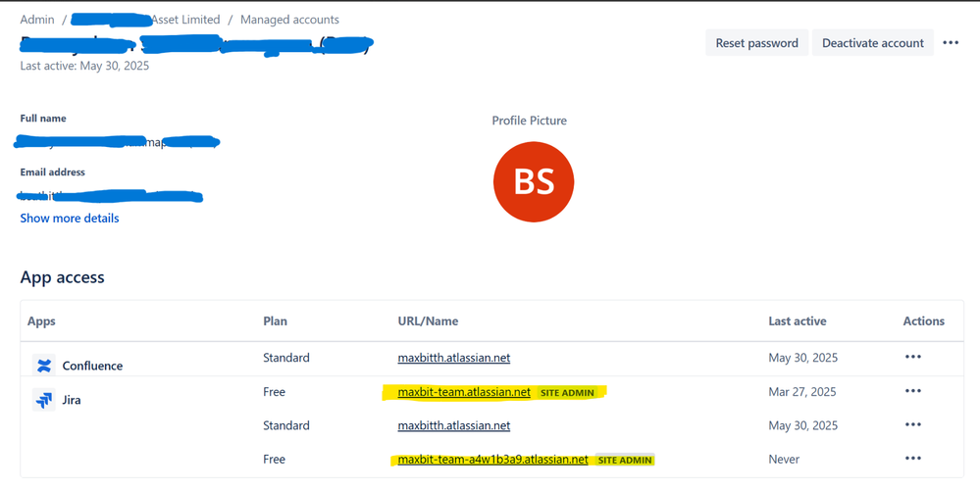Click the App access heading
Image resolution: width=980 pixels, height=491 pixels.
[63, 276]
